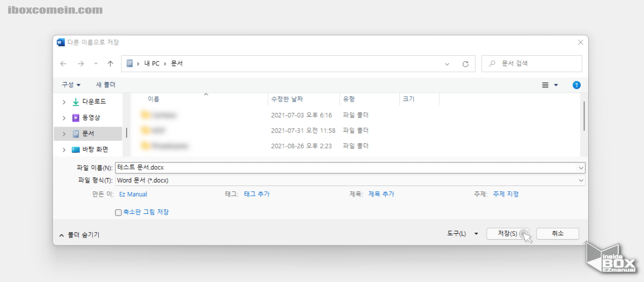The height and width of the screenshot is (282, 644).
Task: Click the address bar document icon
Action: pos(129,63)
